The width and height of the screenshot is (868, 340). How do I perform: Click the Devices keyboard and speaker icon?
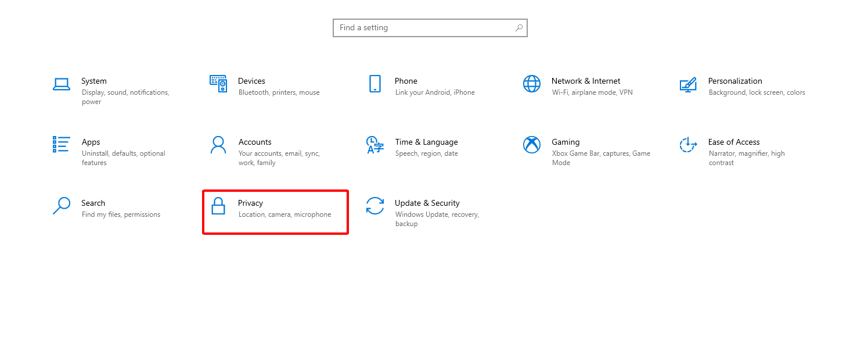point(218,84)
